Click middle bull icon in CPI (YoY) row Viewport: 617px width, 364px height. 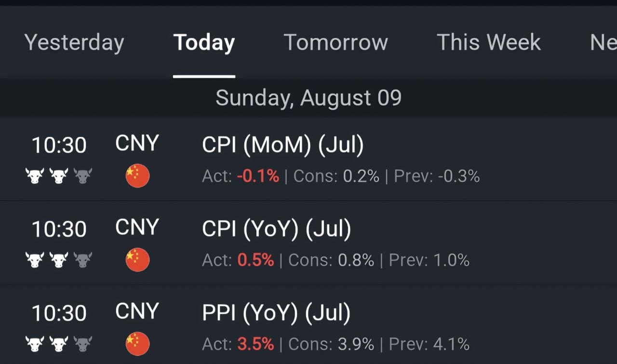pos(59,260)
